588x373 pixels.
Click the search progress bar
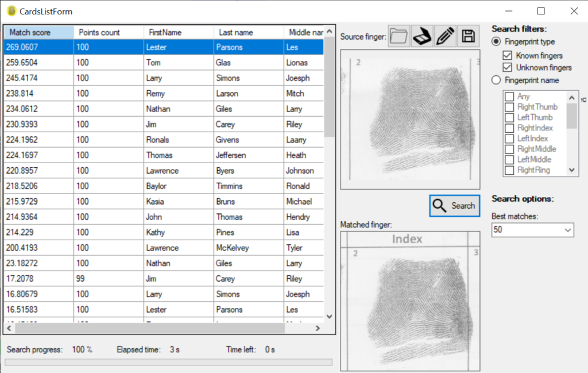[x=168, y=362]
